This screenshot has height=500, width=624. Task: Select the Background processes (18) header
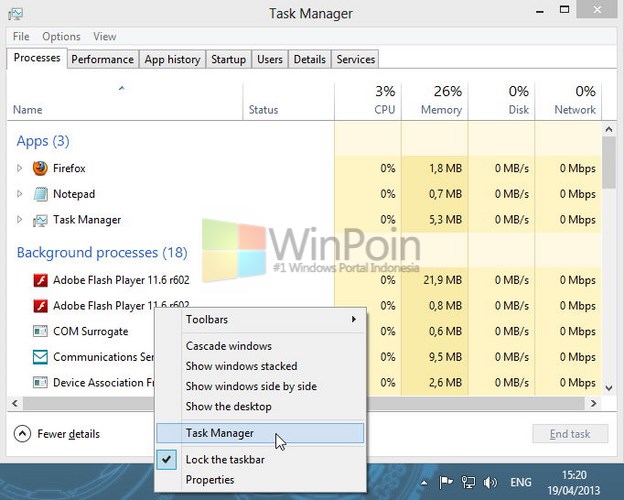(102, 253)
